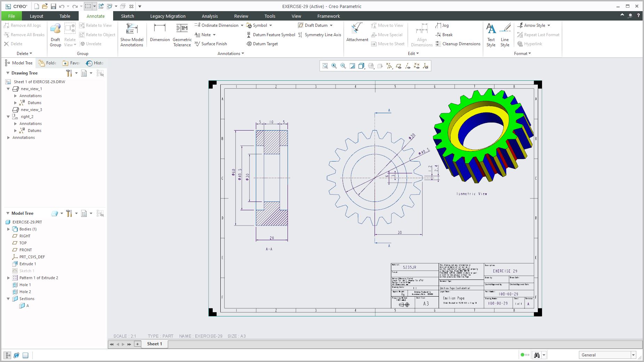Click the Break button in Edit group
This screenshot has height=362, width=644.
(x=444, y=35)
